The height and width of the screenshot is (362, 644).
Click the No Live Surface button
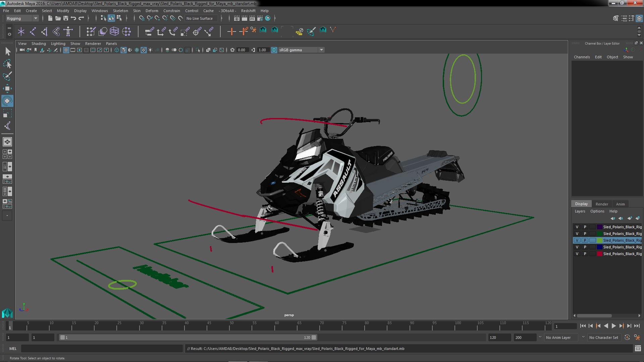[200, 18]
